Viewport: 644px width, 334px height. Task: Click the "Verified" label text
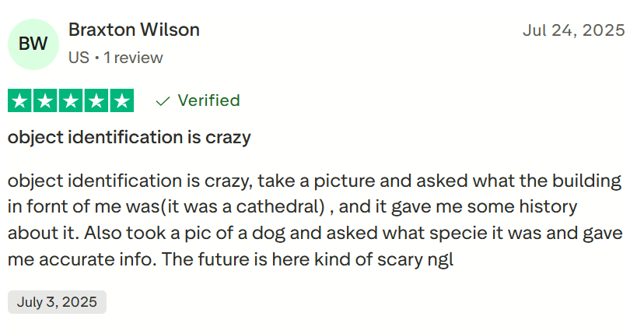point(208,100)
